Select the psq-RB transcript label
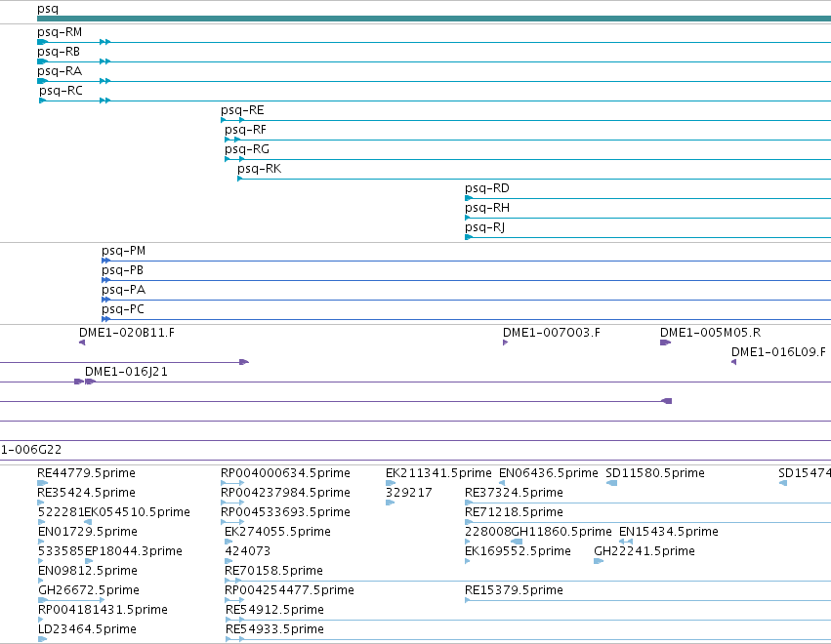The height and width of the screenshot is (644, 831). pyautogui.click(x=59, y=52)
